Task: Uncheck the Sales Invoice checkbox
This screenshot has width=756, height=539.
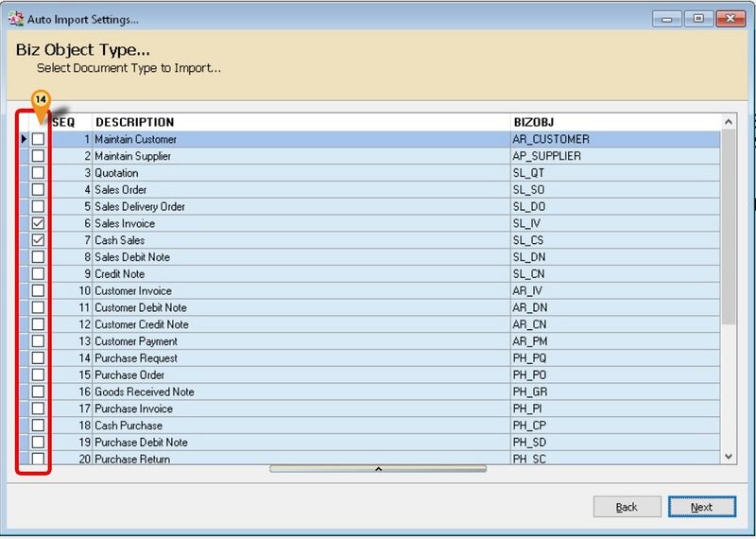Action: point(39,224)
